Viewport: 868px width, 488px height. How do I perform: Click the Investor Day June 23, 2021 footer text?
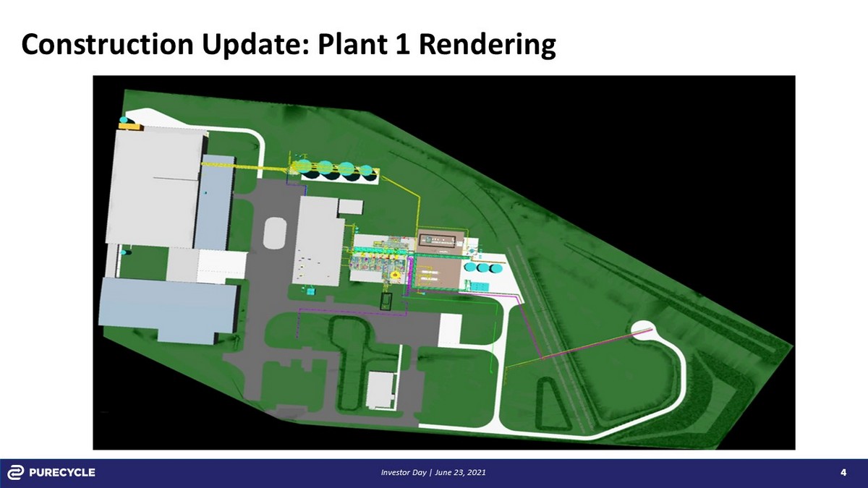(x=433, y=473)
